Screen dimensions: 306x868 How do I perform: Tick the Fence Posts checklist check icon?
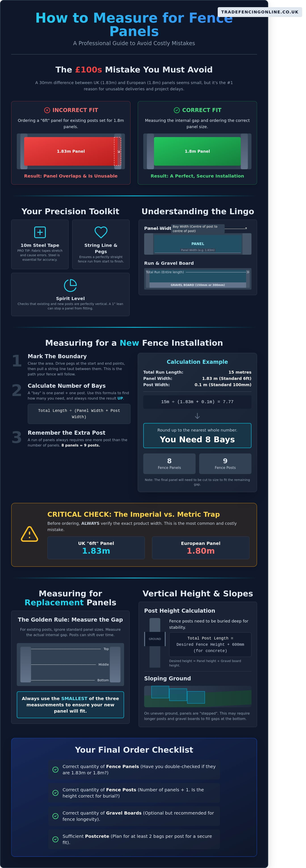56,793
